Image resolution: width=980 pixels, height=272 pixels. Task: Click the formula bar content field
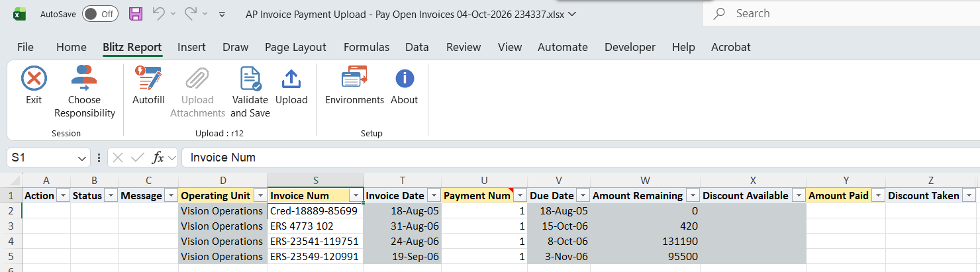click(x=579, y=158)
